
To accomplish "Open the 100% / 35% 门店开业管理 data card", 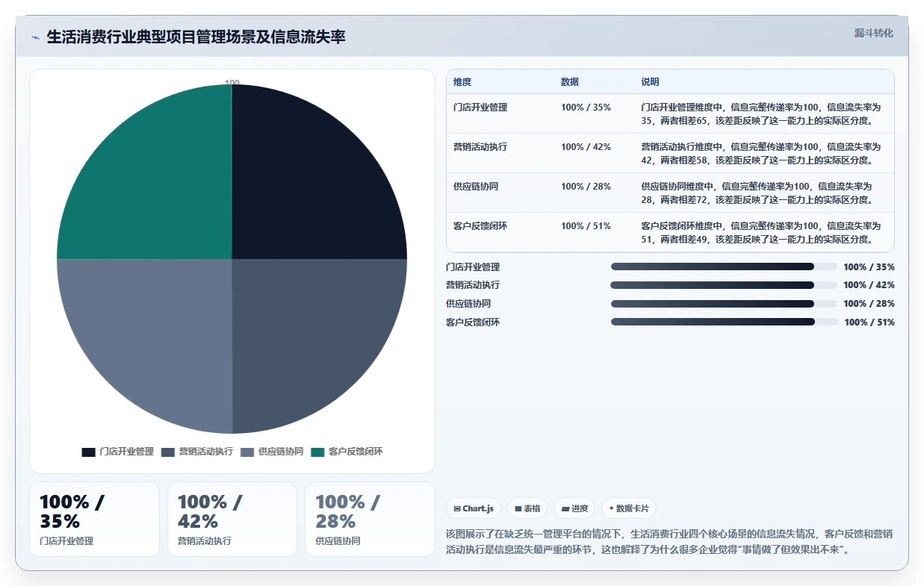I will click(x=94, y=519).
